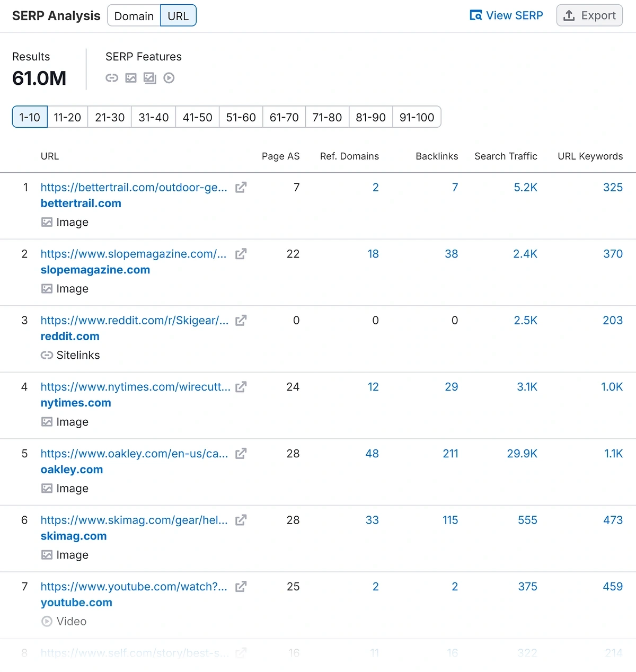Open the oakley.com/en-us URL link

135,454
